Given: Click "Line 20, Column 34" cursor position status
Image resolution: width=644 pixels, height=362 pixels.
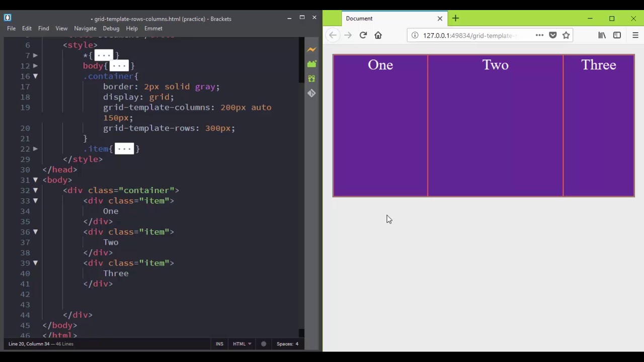Looking at the screenshot, I should 32,344.
